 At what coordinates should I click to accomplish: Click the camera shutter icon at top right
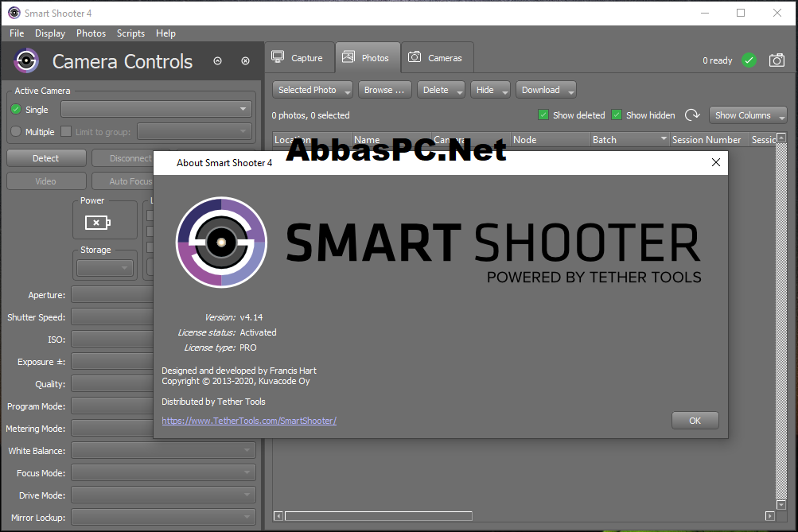point(777,60)
